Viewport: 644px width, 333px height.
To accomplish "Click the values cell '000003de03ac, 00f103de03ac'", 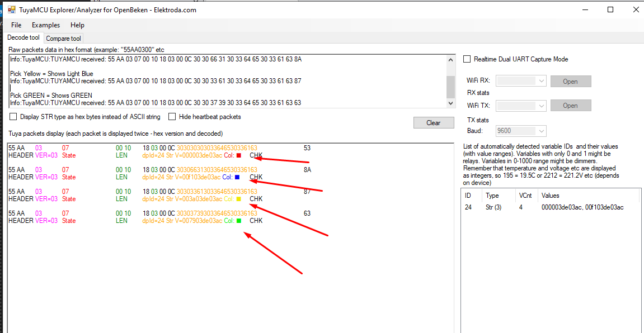I will click(583, 207).
